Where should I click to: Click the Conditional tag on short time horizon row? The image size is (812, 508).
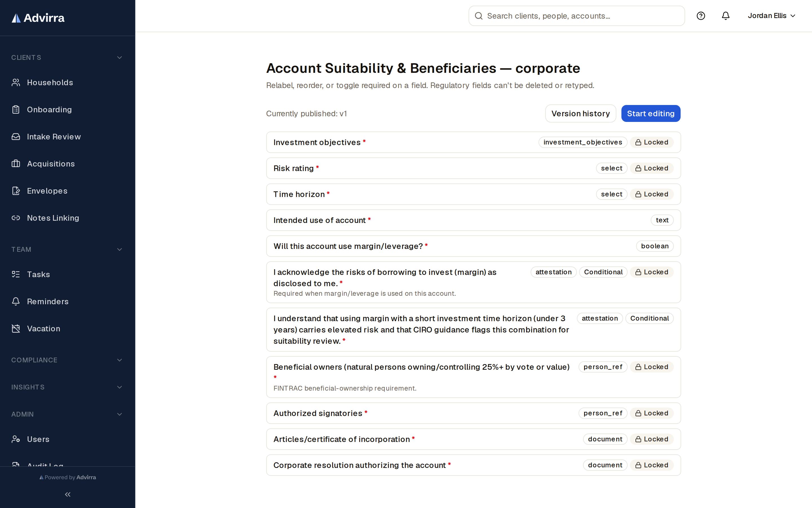tap(649, 318)
